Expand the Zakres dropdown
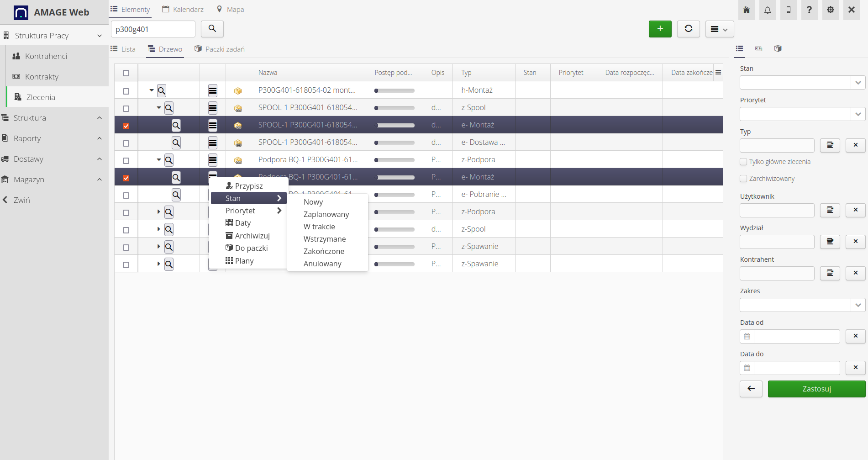The image size is (868, 460). 802,305
